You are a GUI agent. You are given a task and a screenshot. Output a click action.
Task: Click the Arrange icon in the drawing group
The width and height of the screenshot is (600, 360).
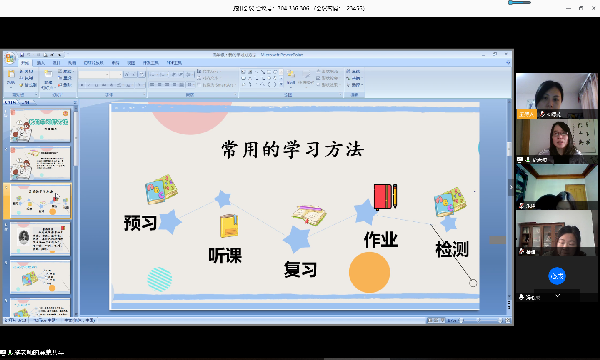290,77
